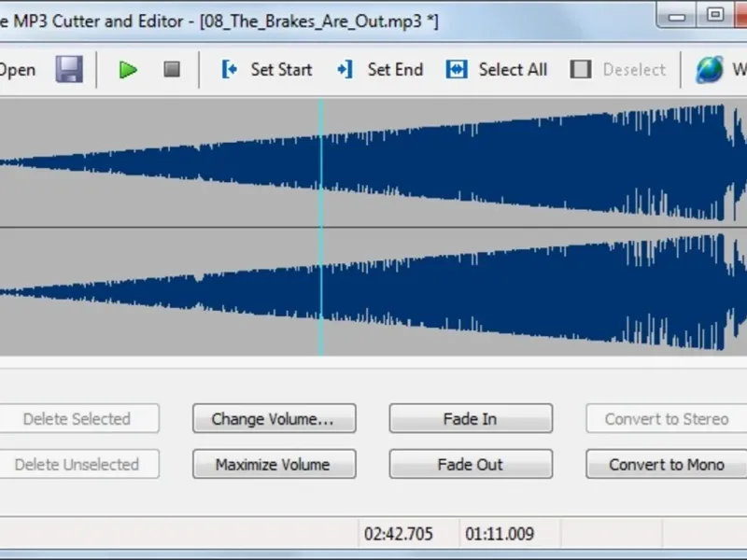The width and height of the screenshot is (747, 560).
Task: Minimize the MP3 Cutter window
Action: click(676, 16)
